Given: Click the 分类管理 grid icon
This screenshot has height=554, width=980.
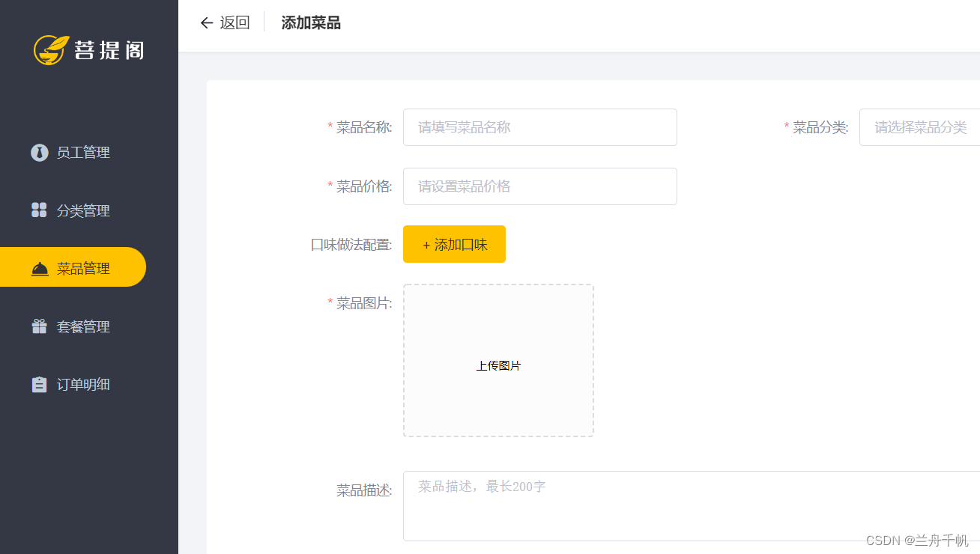Looking at the screenshot, I should click(x=40, y=210).
